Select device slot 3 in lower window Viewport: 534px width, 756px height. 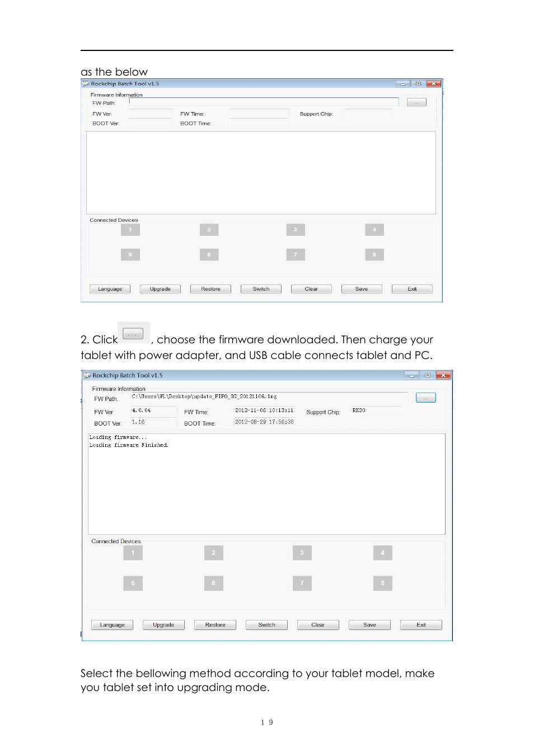tap(302, 553)
